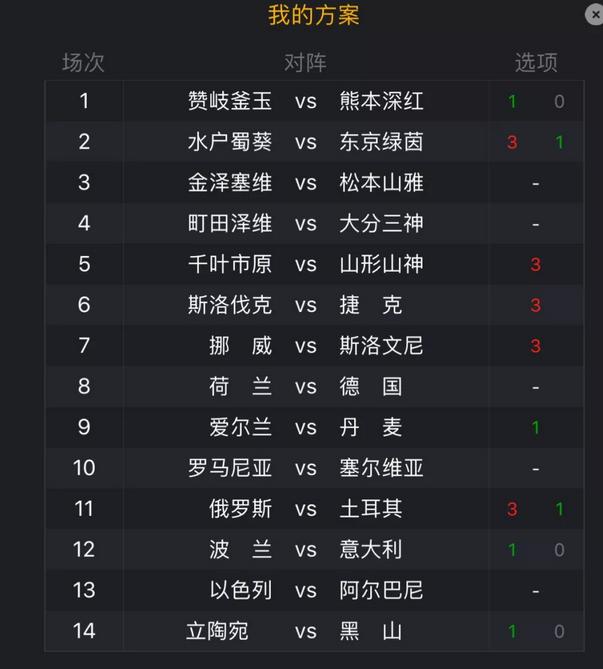
Task: Click the 我的方案 title
Action: coord(314,15)
